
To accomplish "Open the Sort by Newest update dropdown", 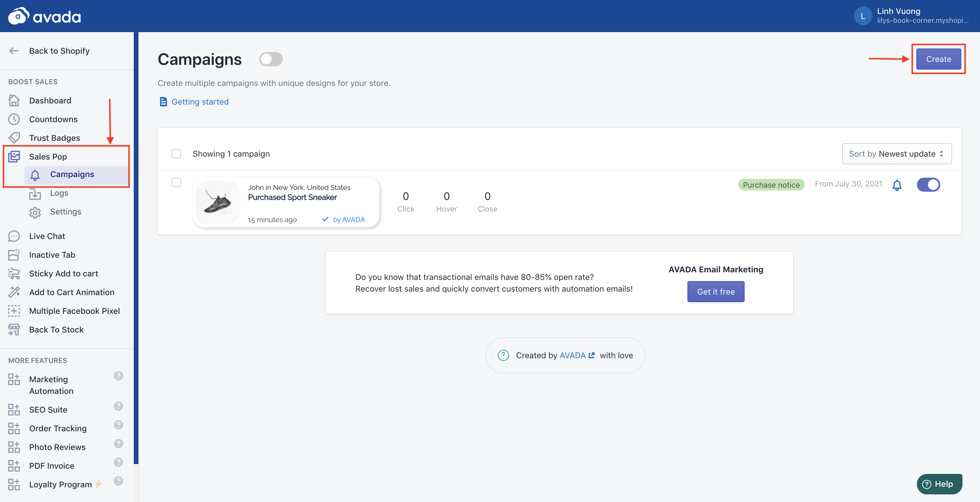I will tap(896, 154).
